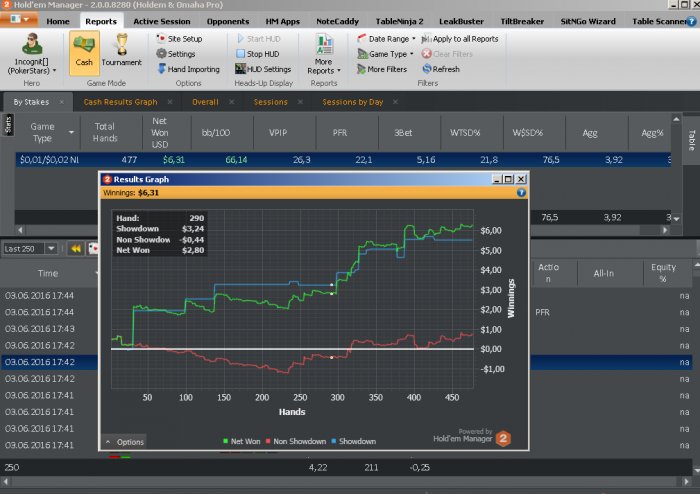Click scroll down arrow of stakes grid
This screenshot has height=494, width=700.
point(676,219)
